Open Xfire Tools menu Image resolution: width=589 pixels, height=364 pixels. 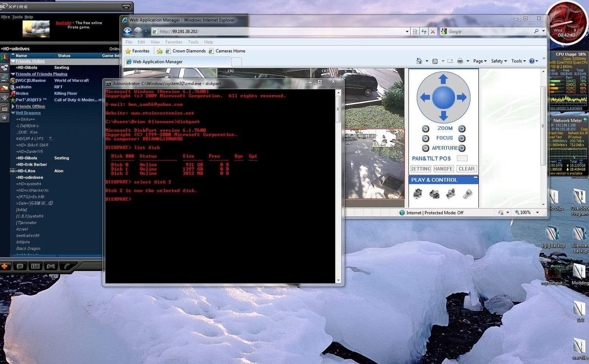[x=17, y=17]
